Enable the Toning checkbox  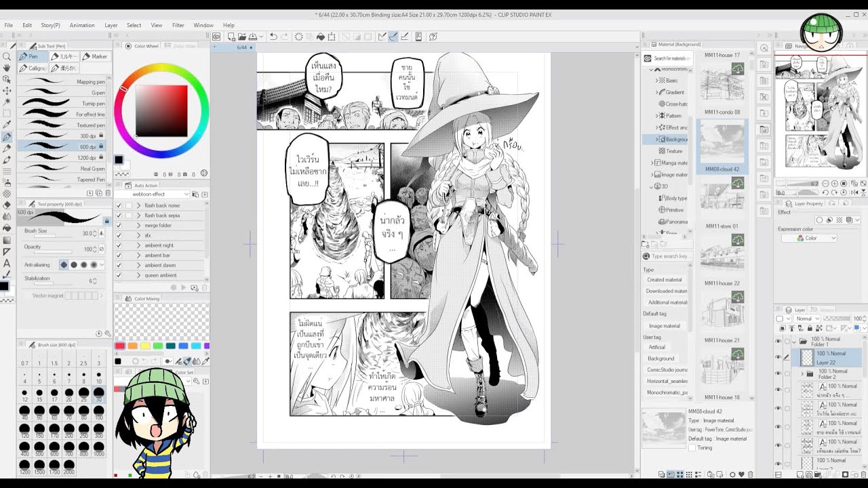pyautogui.click(x=692, y=448)
